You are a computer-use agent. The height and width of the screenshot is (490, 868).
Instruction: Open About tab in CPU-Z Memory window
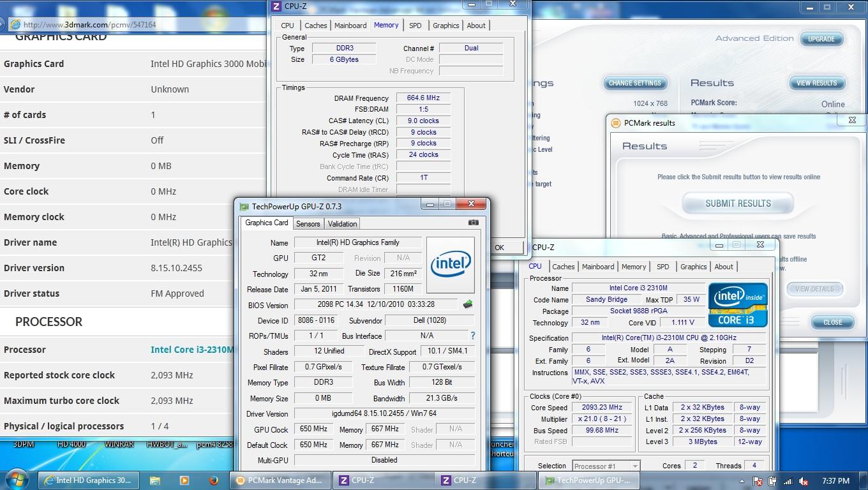pos(476,26)
